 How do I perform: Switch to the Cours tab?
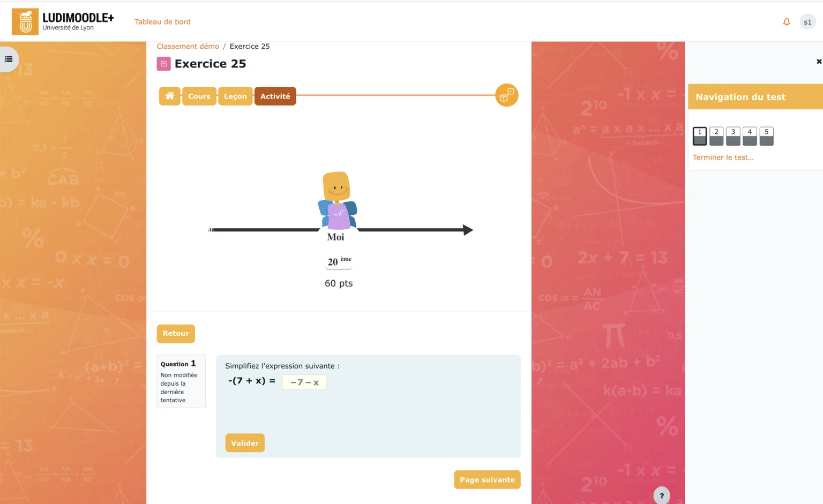pos(199,96)
